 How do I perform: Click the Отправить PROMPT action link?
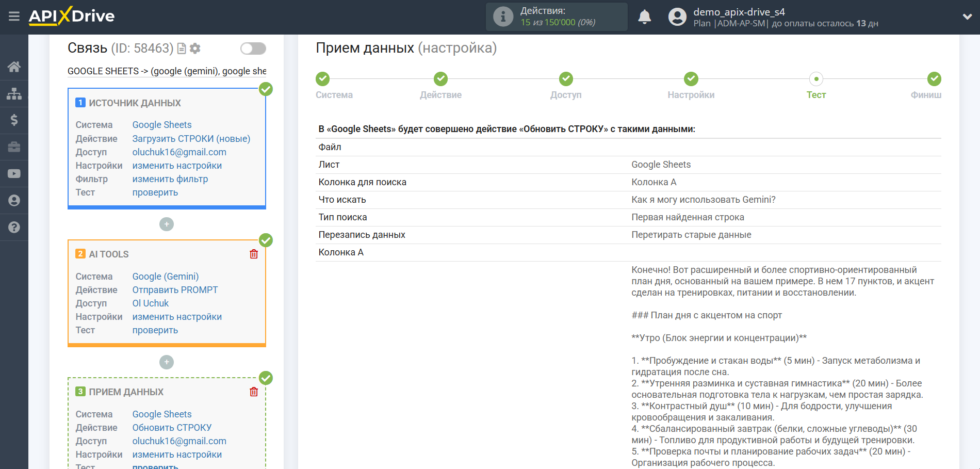[x=175, y=290]
